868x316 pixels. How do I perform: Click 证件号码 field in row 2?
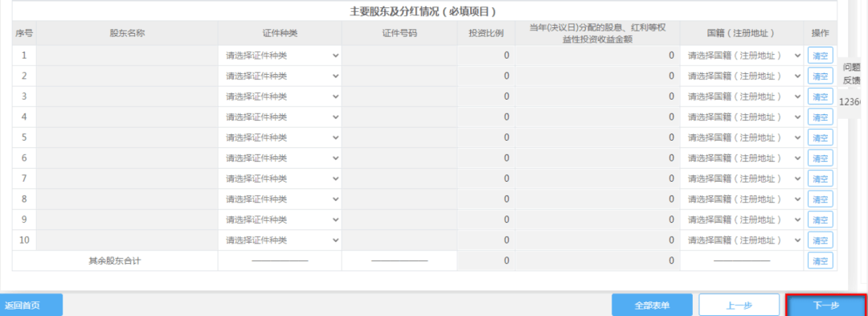(x=399, y=76)
